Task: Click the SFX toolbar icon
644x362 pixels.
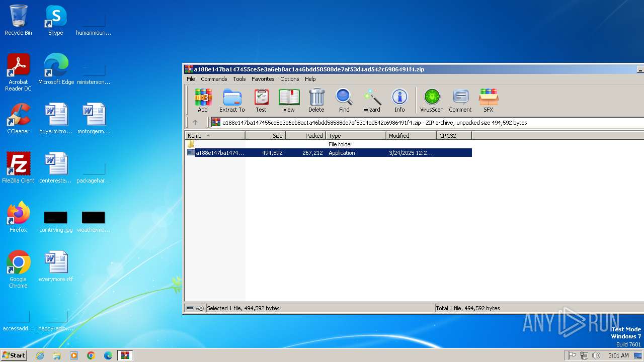Action: tap(488, 100)
